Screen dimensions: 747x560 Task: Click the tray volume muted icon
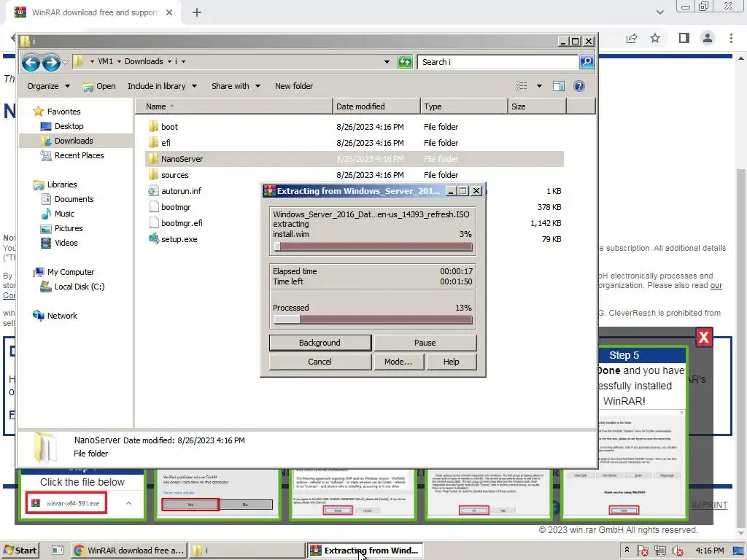[x=677, y=551]
